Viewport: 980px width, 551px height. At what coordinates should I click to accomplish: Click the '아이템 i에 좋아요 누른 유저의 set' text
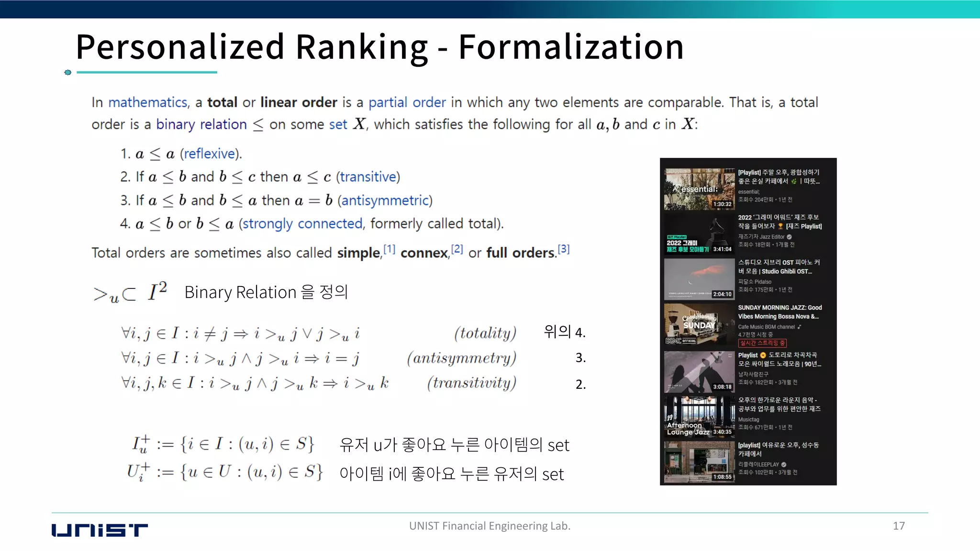[452, 474]
